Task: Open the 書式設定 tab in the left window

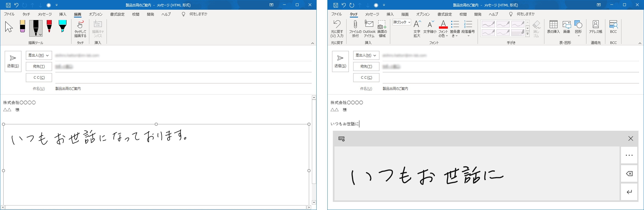Action: pyautogui.click(x=117, y=14)
